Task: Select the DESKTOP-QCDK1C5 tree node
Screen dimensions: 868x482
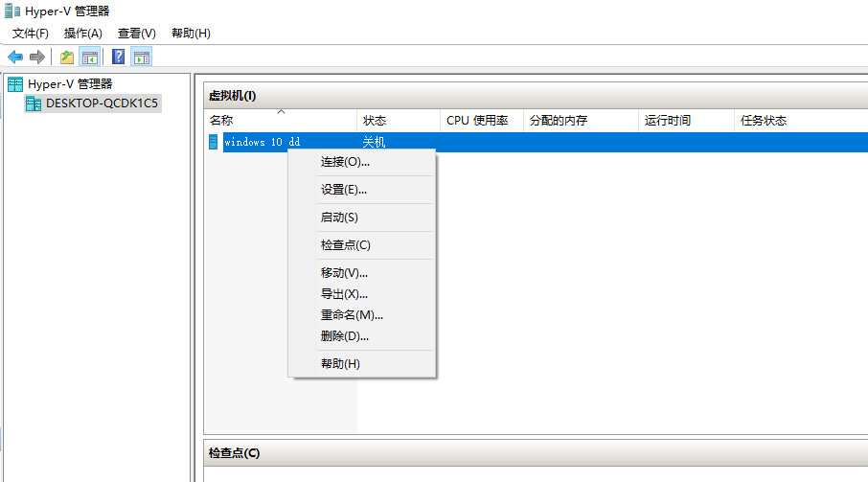Action: point(102,103)
